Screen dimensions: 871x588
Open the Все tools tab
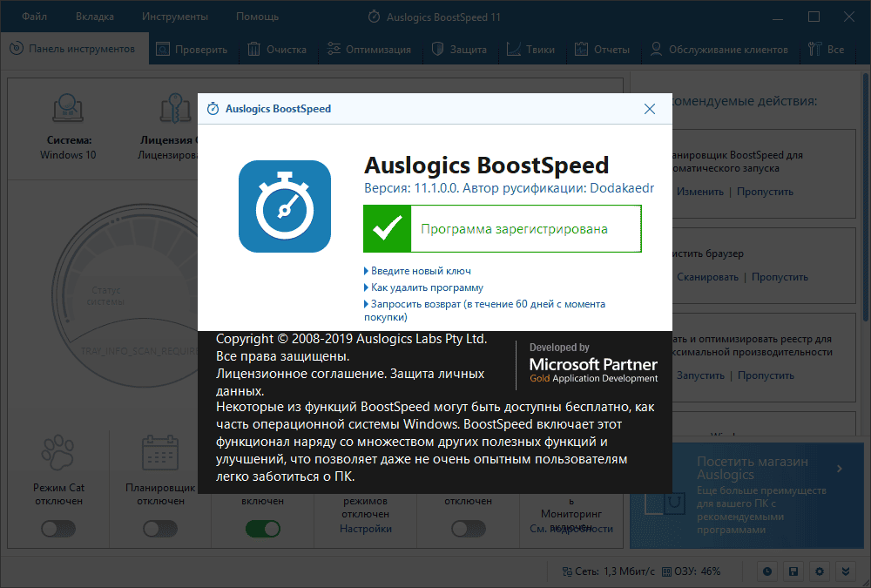[x=826, y=50]
